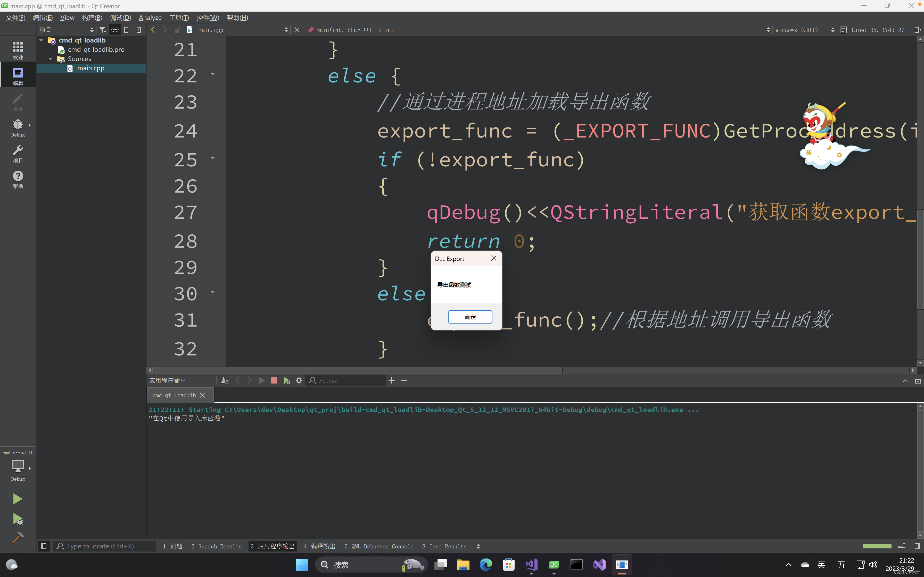The image size is (924, 577).
Task: Collapse the Sources tree node
Action: [50, 59]
